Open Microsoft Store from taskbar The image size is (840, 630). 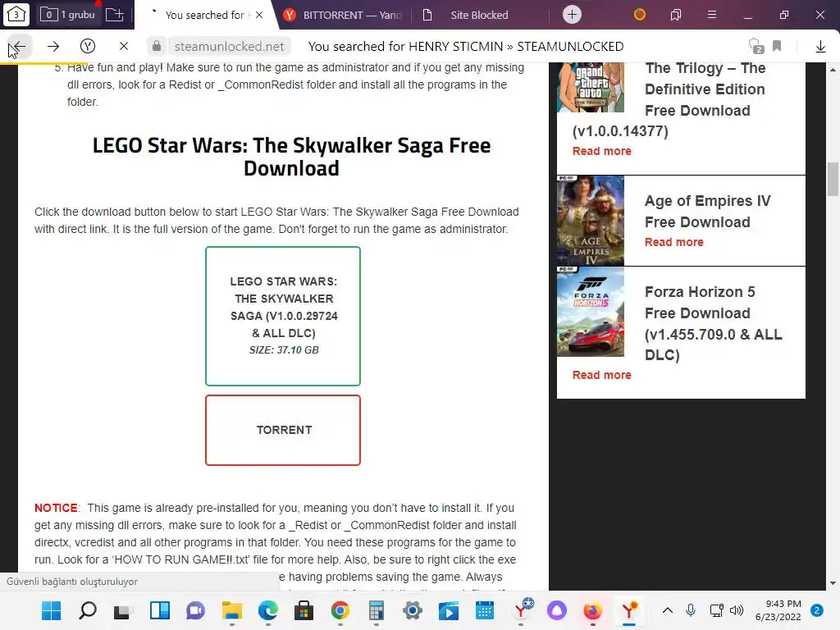pos(304,610)
